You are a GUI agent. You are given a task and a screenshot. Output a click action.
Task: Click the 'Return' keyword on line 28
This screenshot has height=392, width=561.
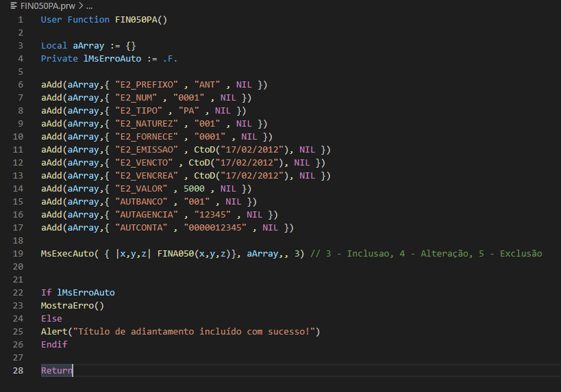[57, 371]
